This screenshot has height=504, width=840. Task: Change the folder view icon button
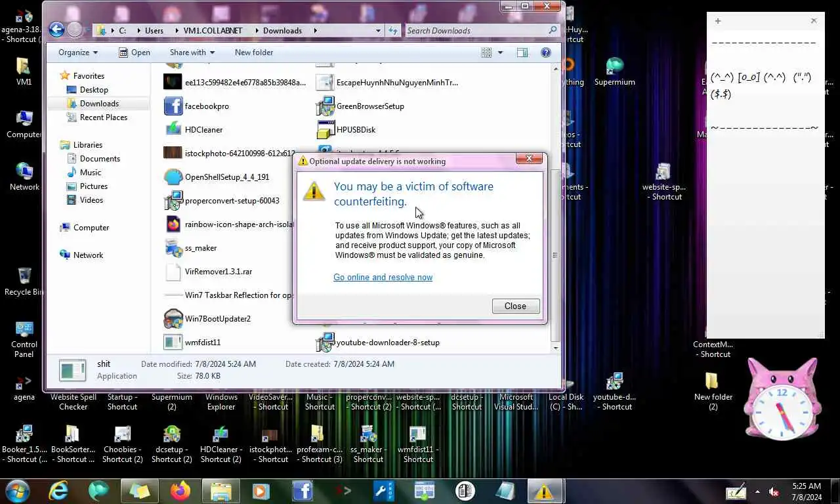click(x=486, y=52)
